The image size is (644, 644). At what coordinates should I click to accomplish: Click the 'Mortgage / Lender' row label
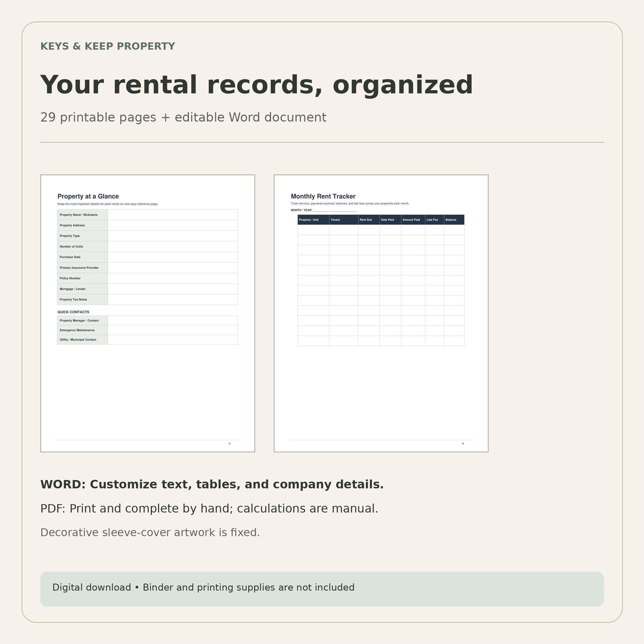point(83,289)
